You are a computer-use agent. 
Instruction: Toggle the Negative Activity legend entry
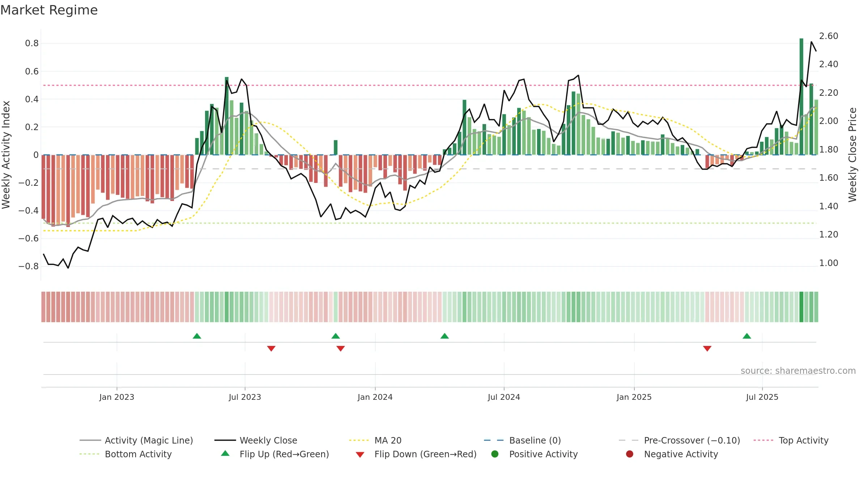[672, 454]
